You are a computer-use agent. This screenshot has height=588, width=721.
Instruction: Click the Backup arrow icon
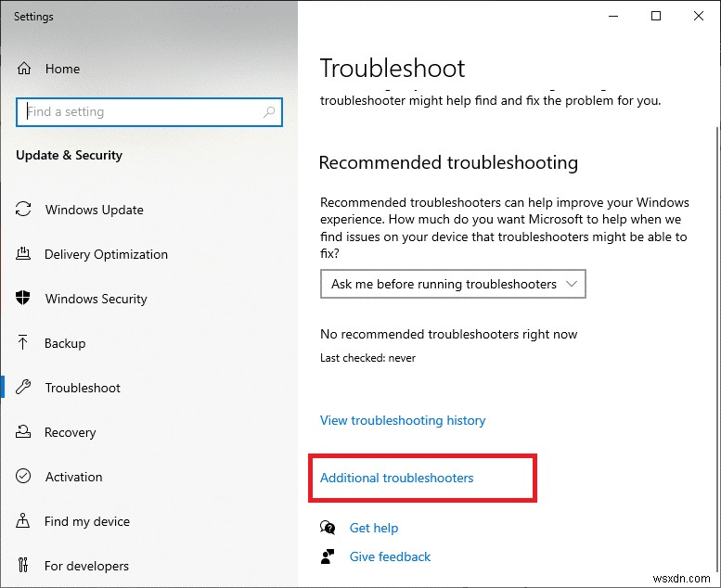(24, 343)
